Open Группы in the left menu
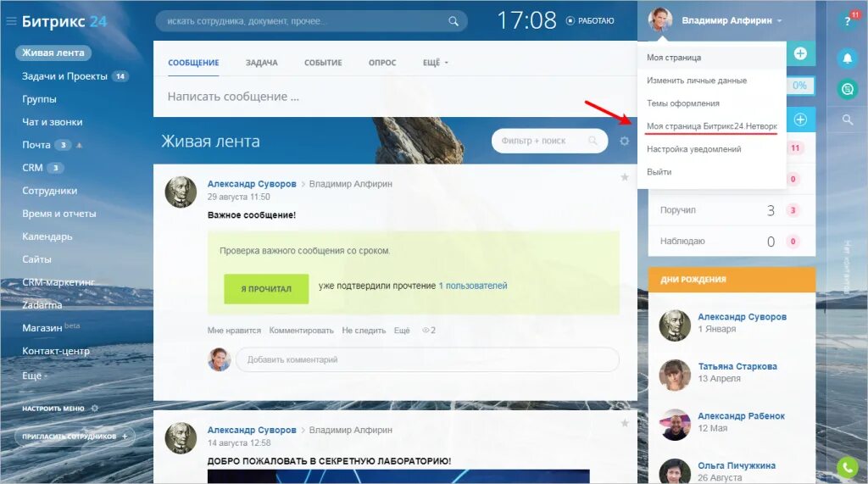Screen dimensions: 868x484 [39, 99]
